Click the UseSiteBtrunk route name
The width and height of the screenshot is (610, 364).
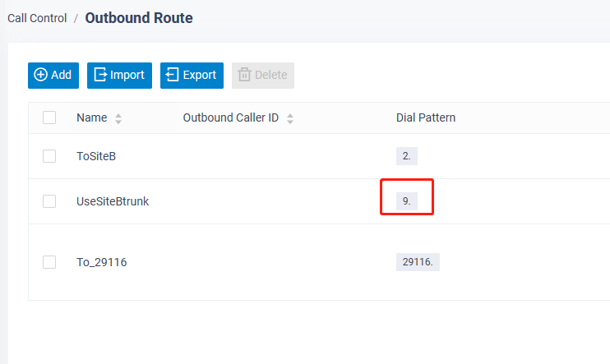(x=113, y=201)
